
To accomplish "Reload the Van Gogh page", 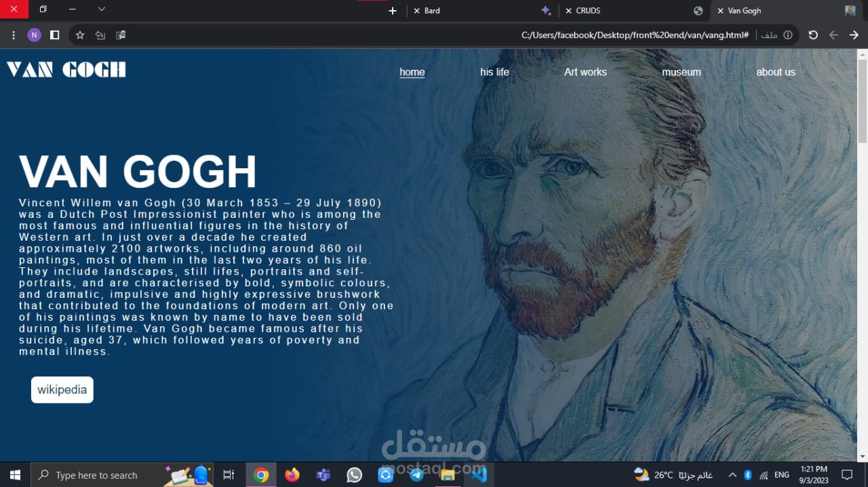I will click(x=813, y=35).
